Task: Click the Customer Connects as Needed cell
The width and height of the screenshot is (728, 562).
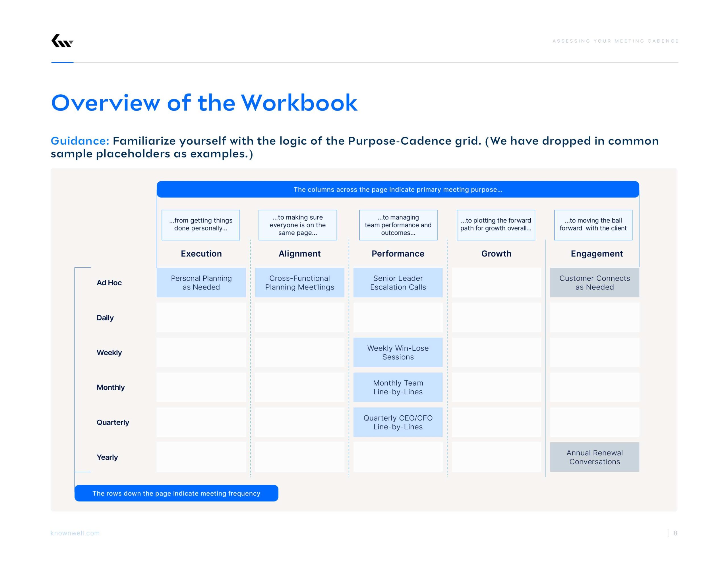Action: tap(595, 282)
